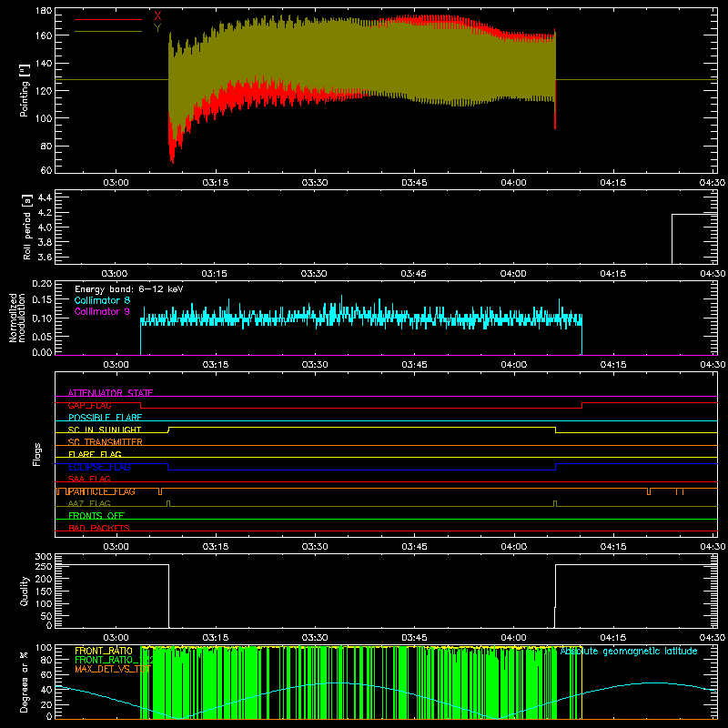Click the 60 tick on Pointing axis
This screenshot has height=728, width=728.
click(x=46, y=170)
